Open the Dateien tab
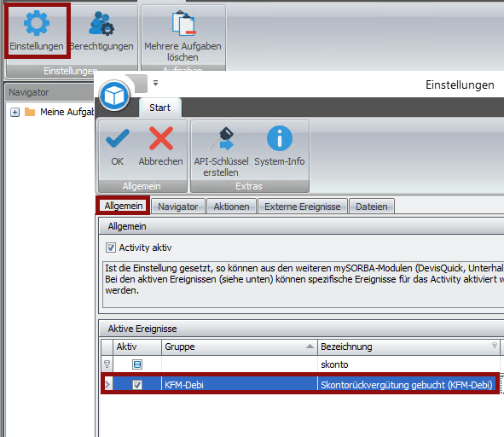Viewport: 504px width, 437px height. [x=372, y=207]
